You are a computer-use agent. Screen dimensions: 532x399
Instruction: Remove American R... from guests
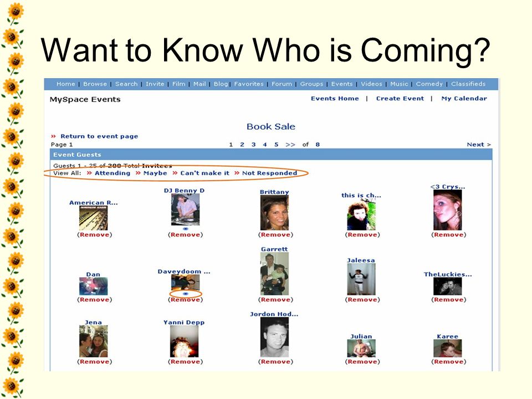click(94, 235)
